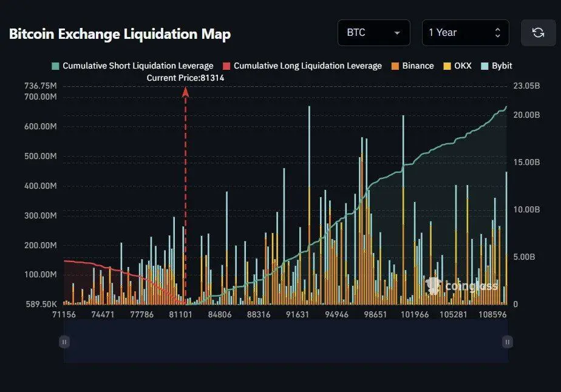This screenshot has height=392, width=561.
Task: Click the light blue Bybit legend swatch
Action: pyautogui.click(x=484, y=66)
